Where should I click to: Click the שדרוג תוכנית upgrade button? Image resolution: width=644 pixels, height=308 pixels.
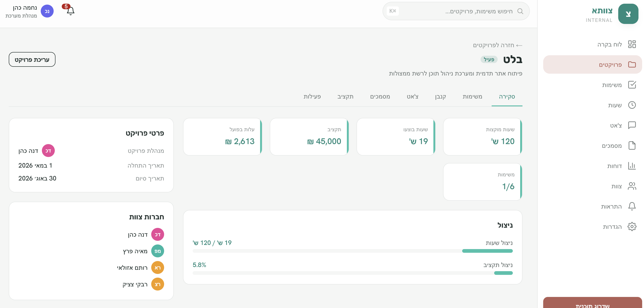pos(592,303)
